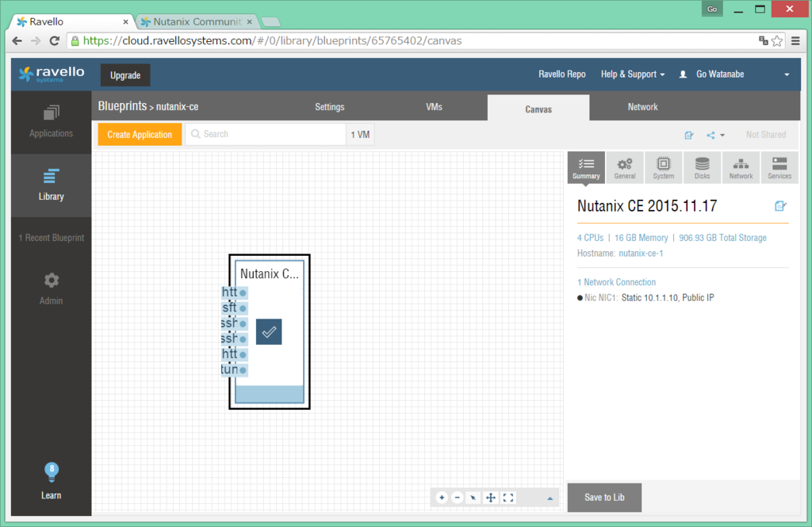Screen dimensions: 812x527
Task: Click the nutanix-ce-1 hostname link
Action: click(641, 253)
